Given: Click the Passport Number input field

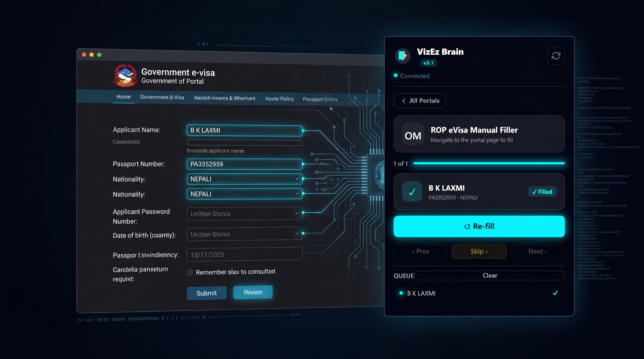Looking at the screenshot, I should pos(245,164).
